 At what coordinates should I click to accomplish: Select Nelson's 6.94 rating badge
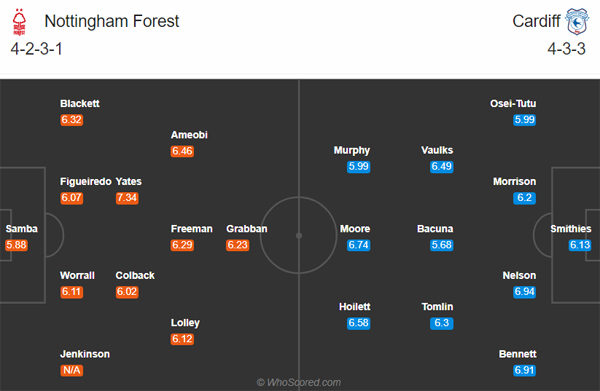click(524, 292)
